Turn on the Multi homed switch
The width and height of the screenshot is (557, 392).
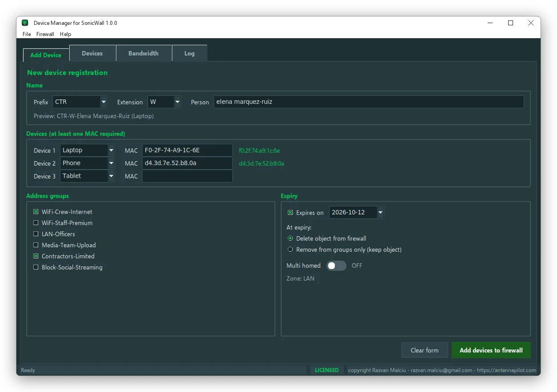(336, 265)
